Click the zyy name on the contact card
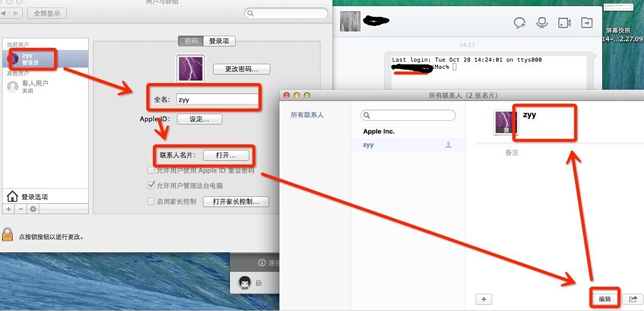 pyautogui.click(x=529, y=115)
